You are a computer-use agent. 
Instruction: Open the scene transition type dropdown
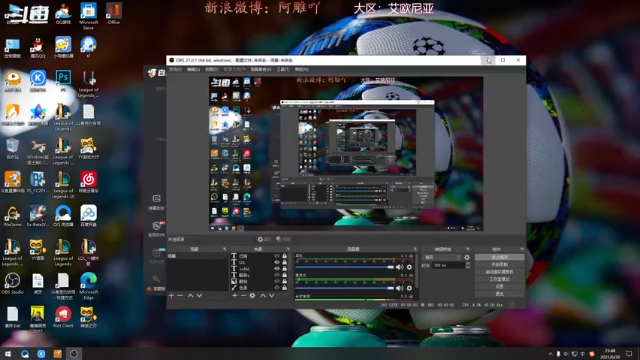coord(442,257)
